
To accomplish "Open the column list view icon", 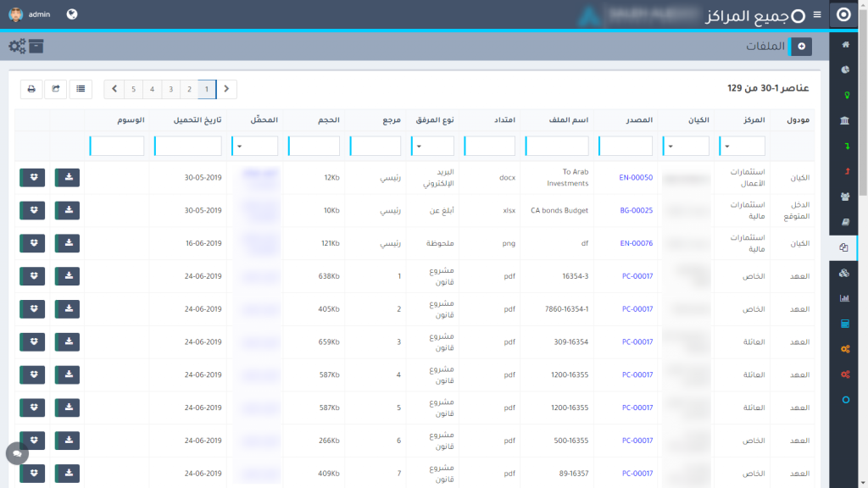I will 81,88.
